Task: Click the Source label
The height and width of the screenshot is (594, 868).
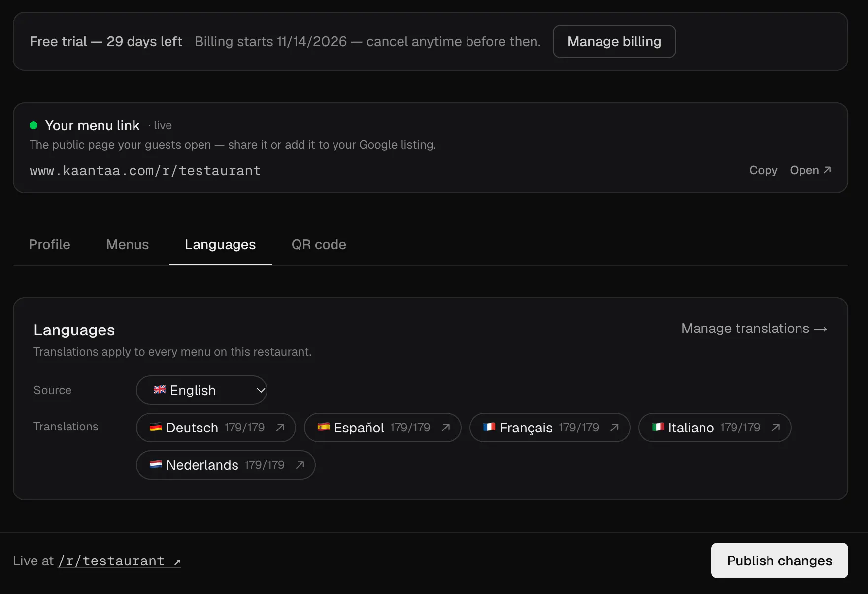Action: point(53,390)
